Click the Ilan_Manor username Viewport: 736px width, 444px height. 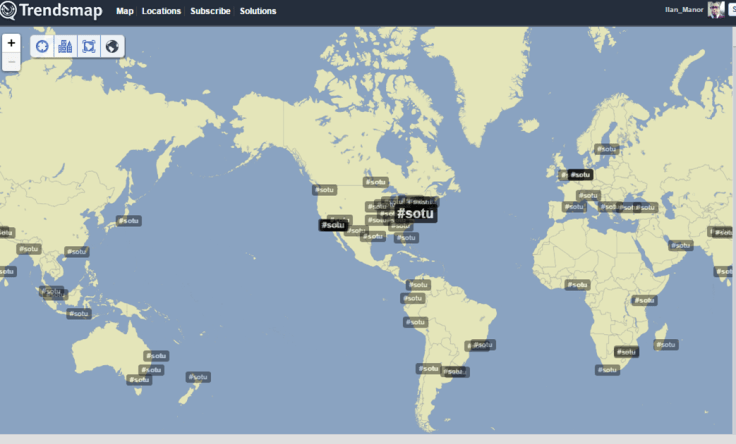685,11
